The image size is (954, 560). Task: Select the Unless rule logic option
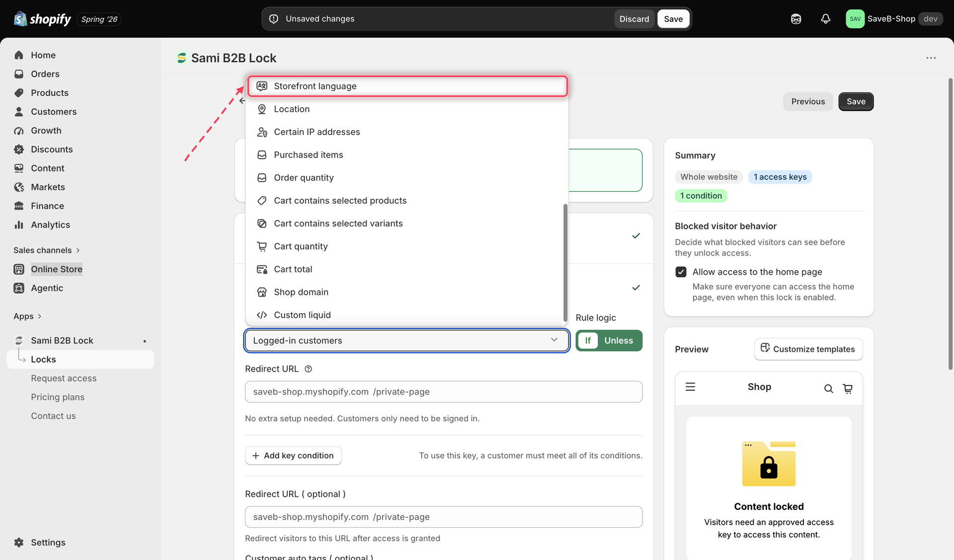(619, 340)
